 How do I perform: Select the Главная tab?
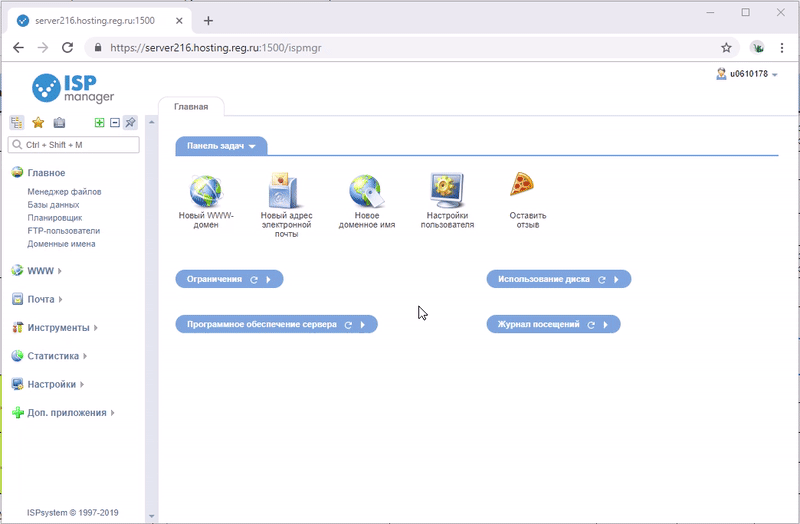[191, 107]
